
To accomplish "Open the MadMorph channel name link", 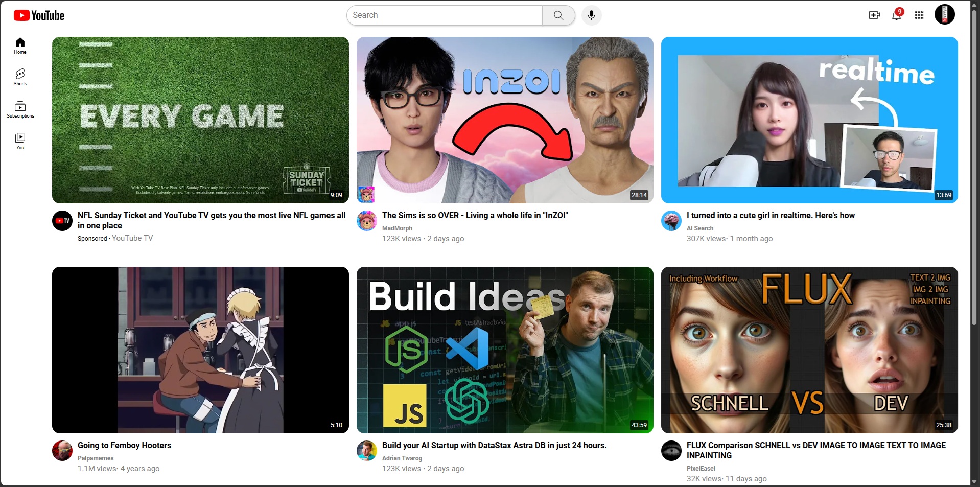I will tap(397, 228).
